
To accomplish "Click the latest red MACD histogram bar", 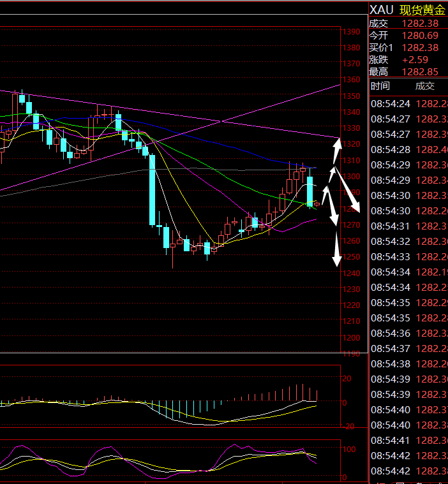I will point(317,395).
